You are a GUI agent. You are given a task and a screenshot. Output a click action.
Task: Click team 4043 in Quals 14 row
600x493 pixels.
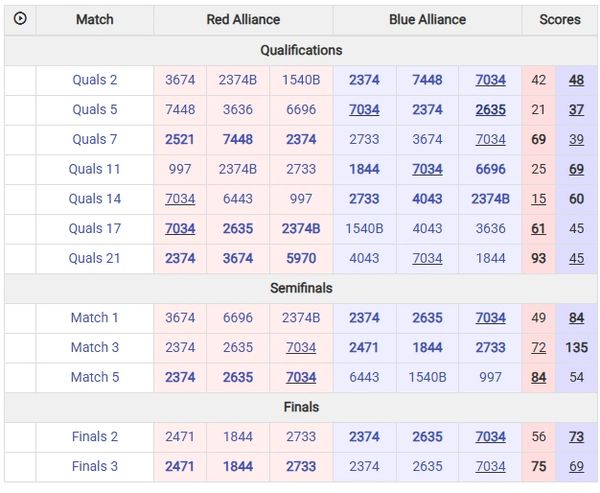pos(427,199)
